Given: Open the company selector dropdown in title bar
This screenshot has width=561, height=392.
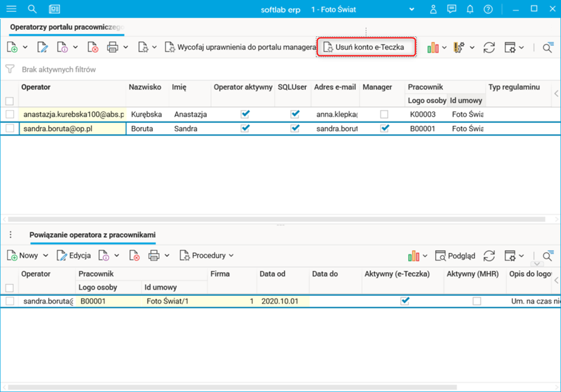Looking at the screenshot, I should point(412,9).
